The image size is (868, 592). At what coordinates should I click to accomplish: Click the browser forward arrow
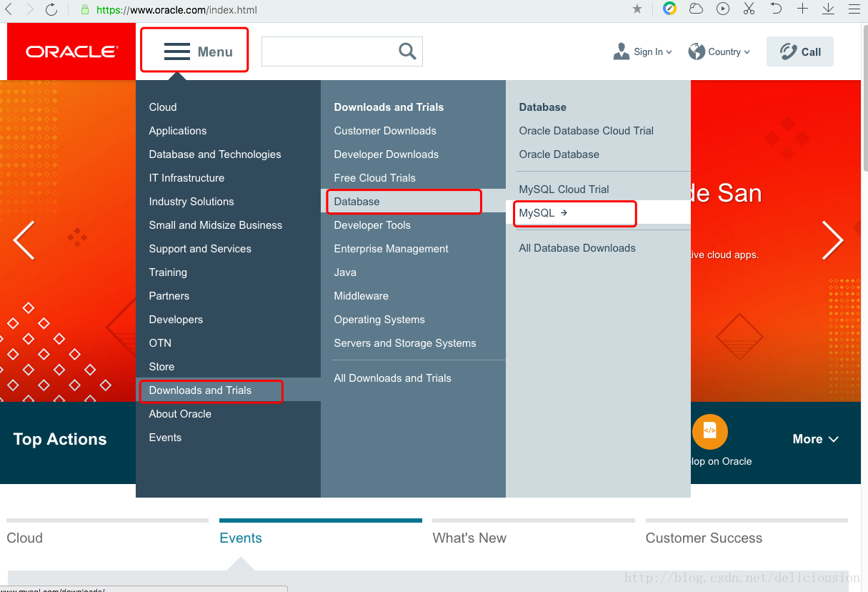(x=29, y=9)
